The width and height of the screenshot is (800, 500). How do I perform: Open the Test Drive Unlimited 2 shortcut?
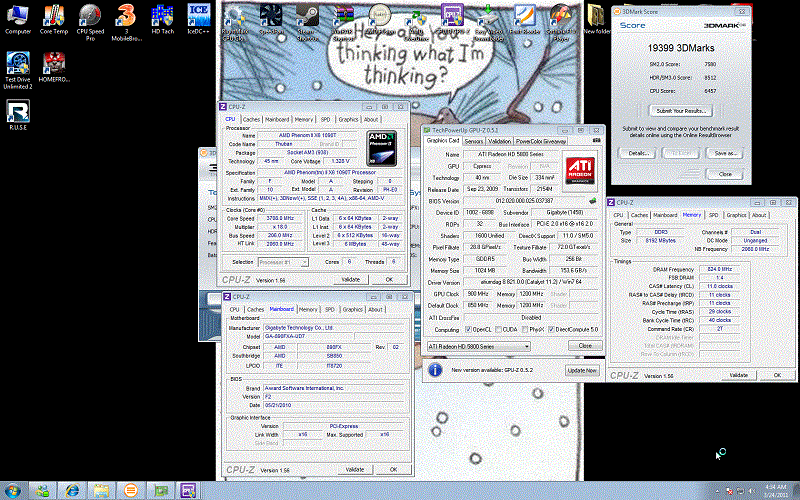[18, 70]
